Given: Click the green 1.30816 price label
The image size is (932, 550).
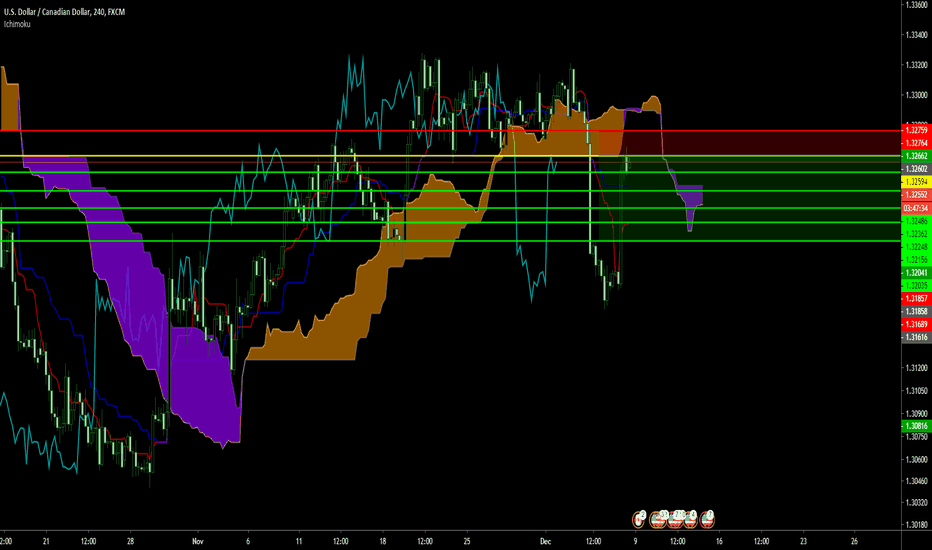Looking at the screenshot, I should coord(915,425).
